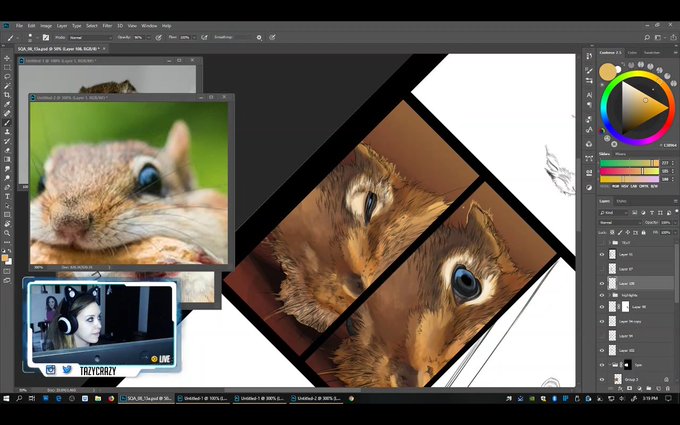The width and height of the screenshot is (680, 425).
Task: Select the Clone Stamp tool
Action: point(7,132)
